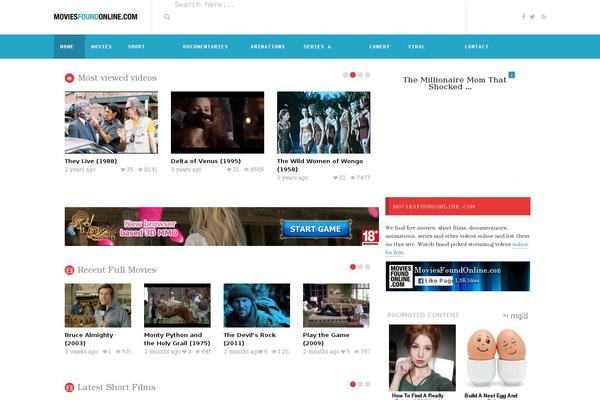Image resolution: width=600 pixels, height=400 pixels.
Task: Click The Devil's Rock (2011) title
Action: point(249,339)
